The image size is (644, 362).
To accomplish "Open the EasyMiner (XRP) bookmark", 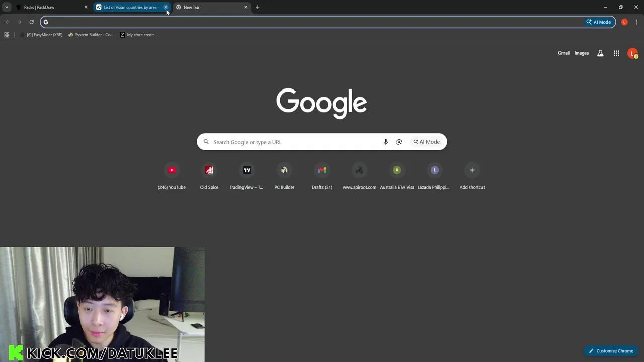I will point(41,35).
